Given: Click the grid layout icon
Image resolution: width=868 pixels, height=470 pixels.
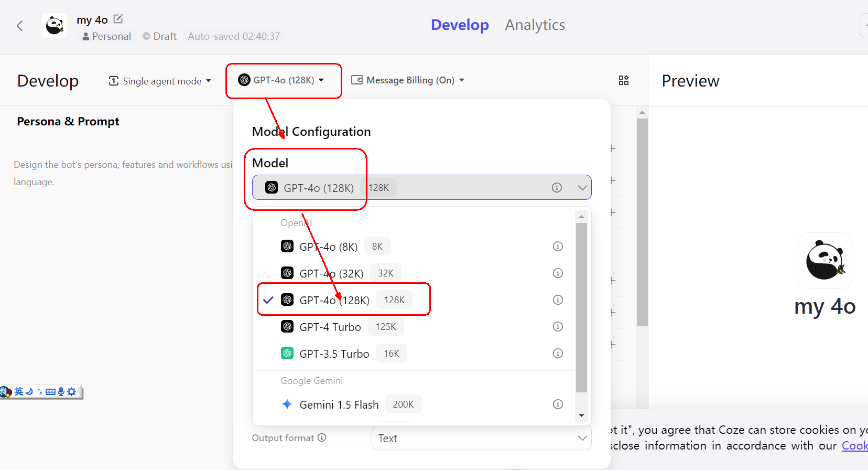Looking at the screenshot, I should [624, 80].
